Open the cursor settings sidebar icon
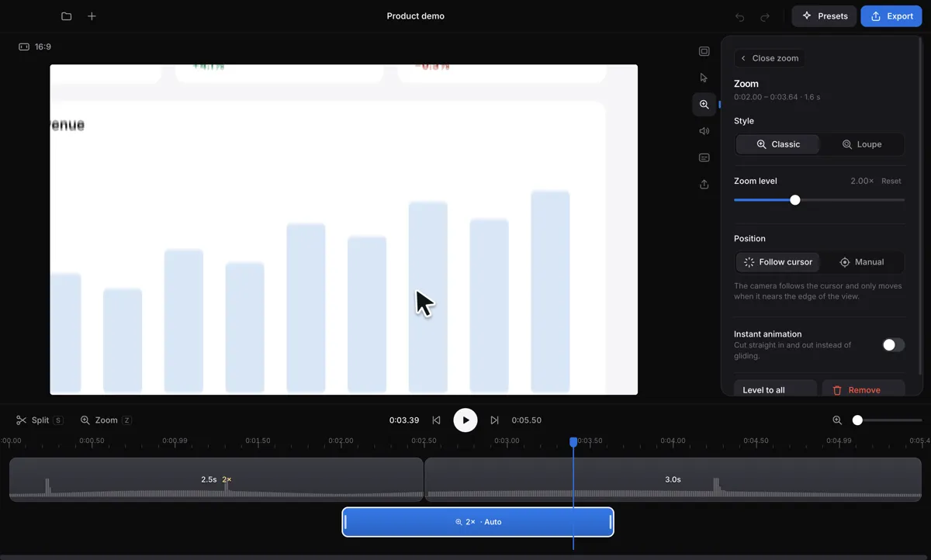 704,78
